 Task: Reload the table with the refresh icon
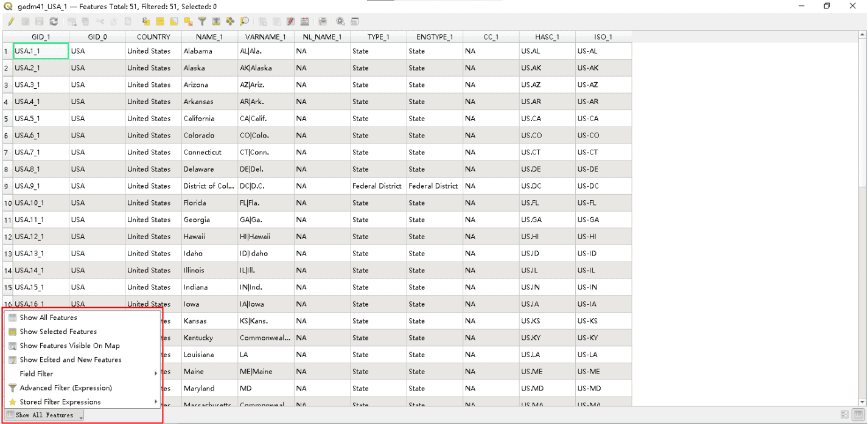click(x=54, y=21)
